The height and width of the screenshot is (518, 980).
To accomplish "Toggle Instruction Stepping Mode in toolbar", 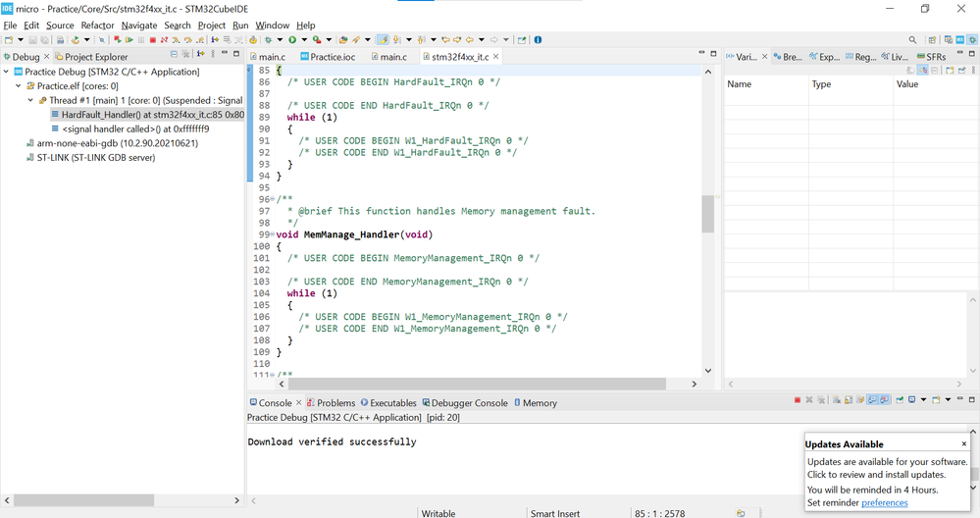I will click(215, 39).
